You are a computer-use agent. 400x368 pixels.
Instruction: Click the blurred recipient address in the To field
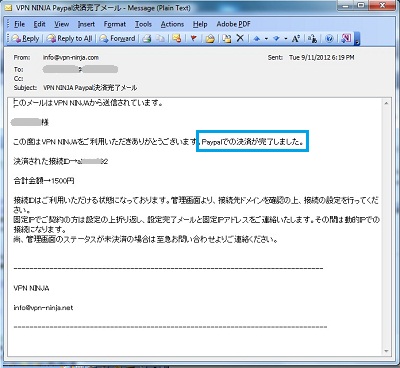80,69
